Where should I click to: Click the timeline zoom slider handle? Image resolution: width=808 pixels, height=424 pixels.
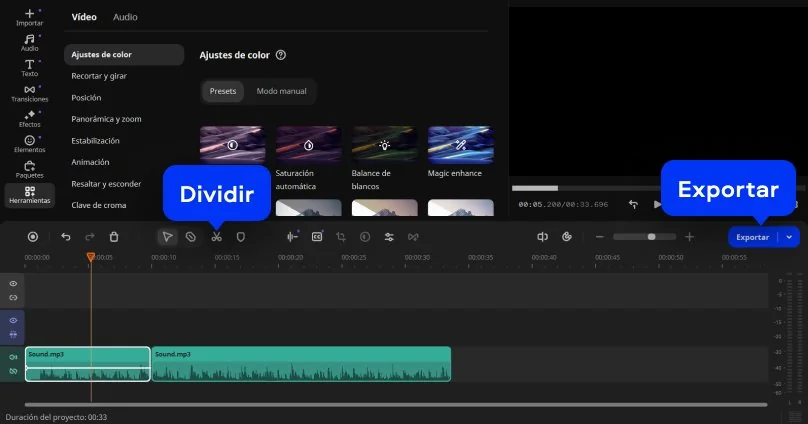point(651,237)
